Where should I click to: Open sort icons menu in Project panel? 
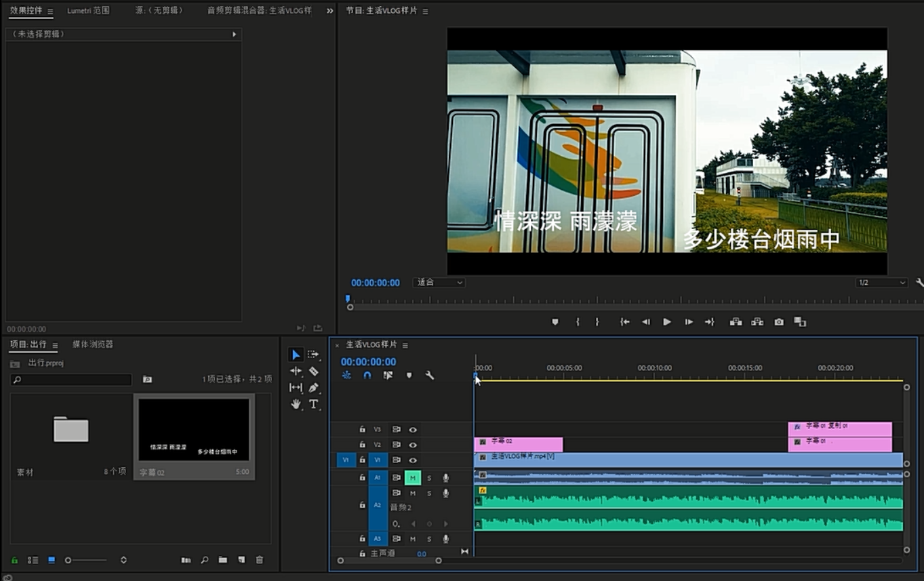pyautogui.click(x=123, y=560)
